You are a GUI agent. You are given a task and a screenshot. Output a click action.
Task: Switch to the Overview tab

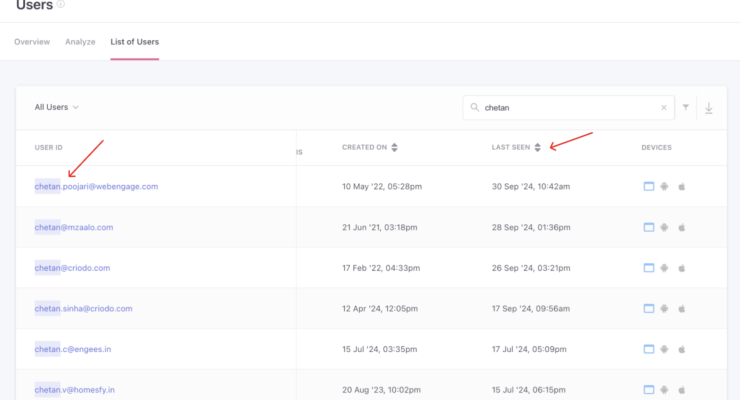[x=32, y=42]
